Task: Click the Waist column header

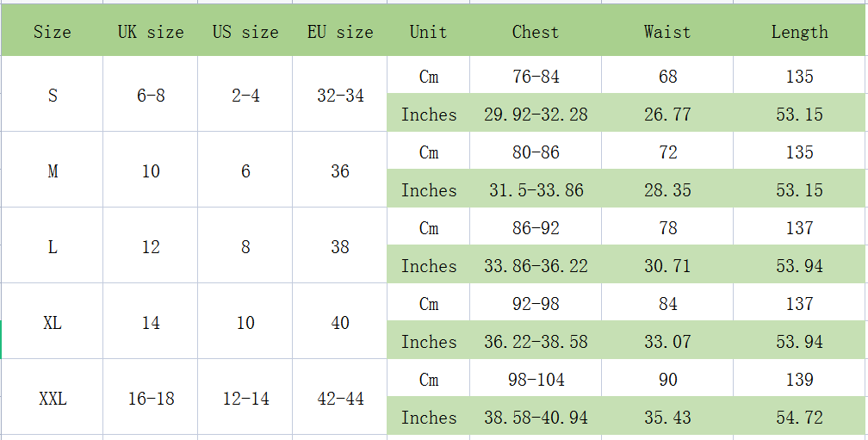Action: (x=667, y=32)
